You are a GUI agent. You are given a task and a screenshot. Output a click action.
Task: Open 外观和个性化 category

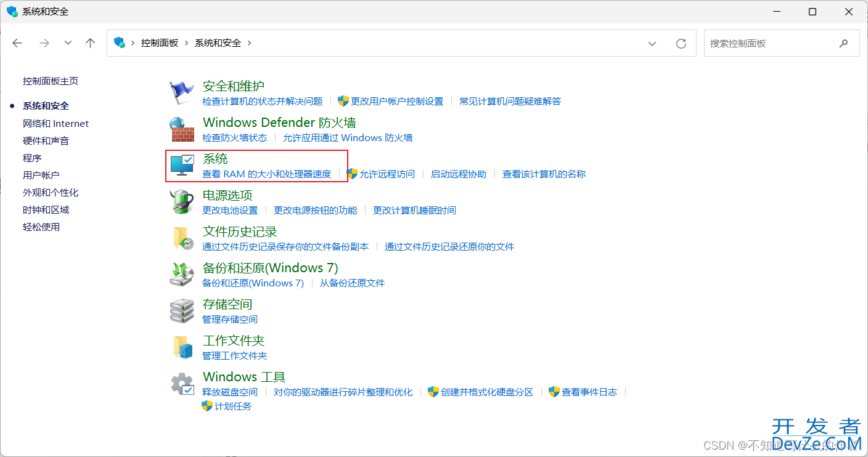(51, 192)
